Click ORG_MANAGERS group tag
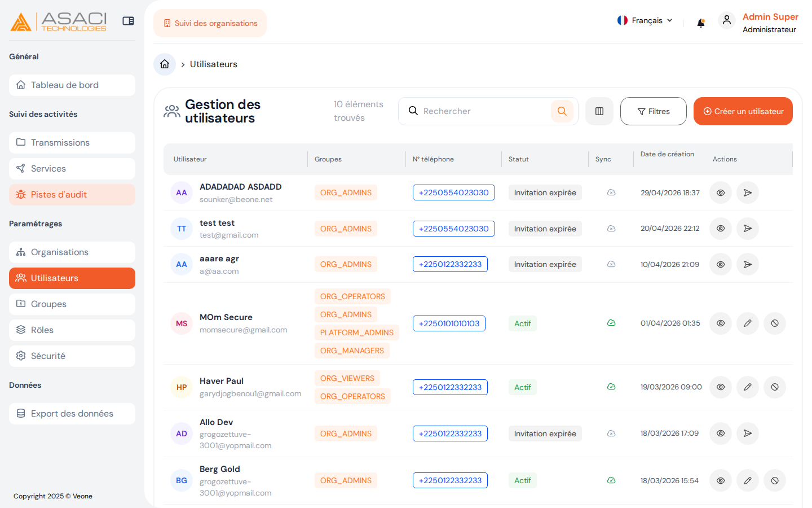This screenshot has width=812, height=508. click(x=352, y=351)
